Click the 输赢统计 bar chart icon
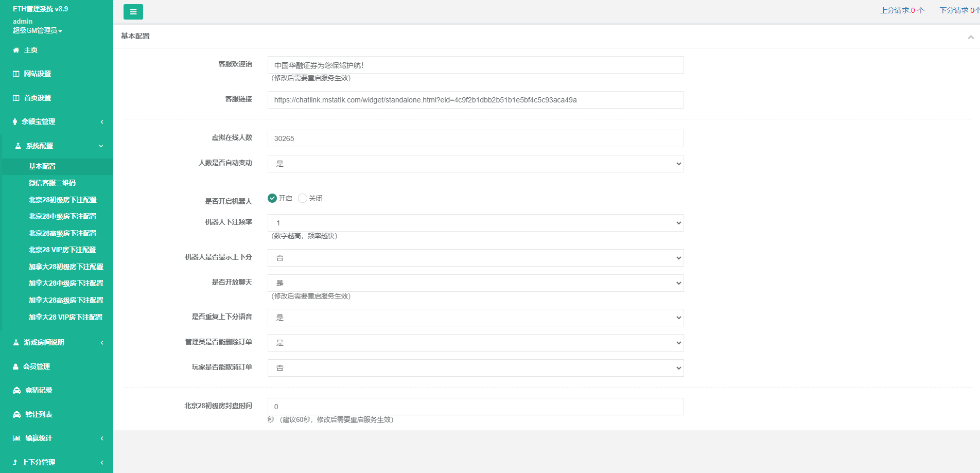The height and width of the screenshot is (473, 980). [16, 439]
